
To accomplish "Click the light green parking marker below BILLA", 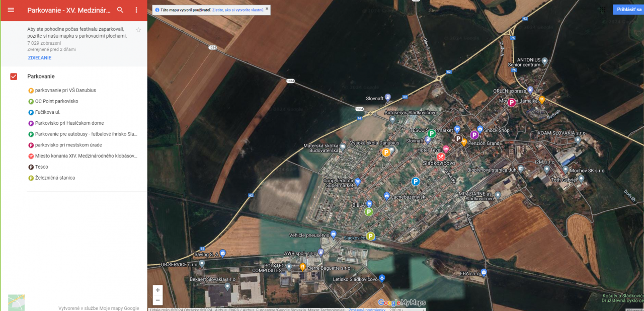I will click(x=369, y=212).
